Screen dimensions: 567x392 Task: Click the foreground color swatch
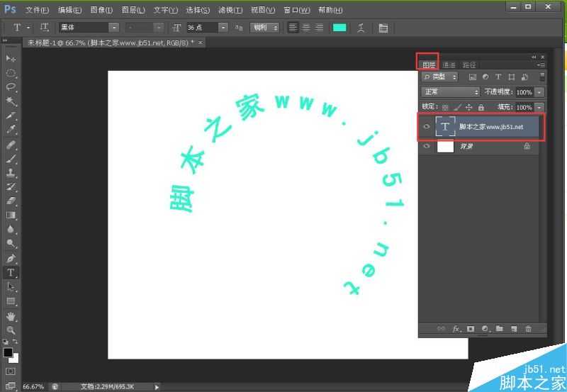8,352
